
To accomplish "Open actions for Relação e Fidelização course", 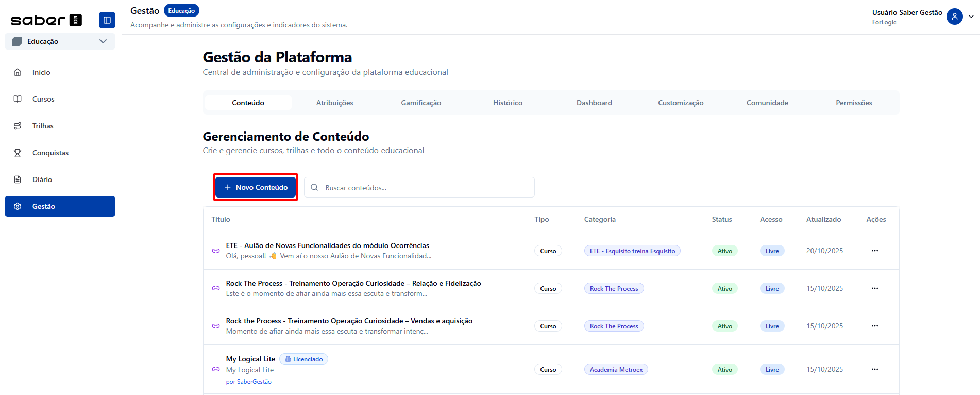I will pos(874,288).
